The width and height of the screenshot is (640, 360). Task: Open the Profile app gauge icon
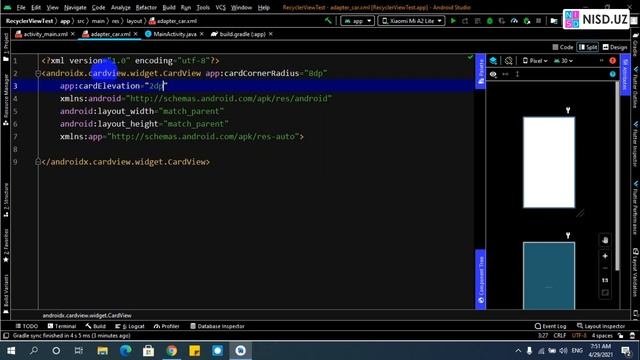pos(514,20)
